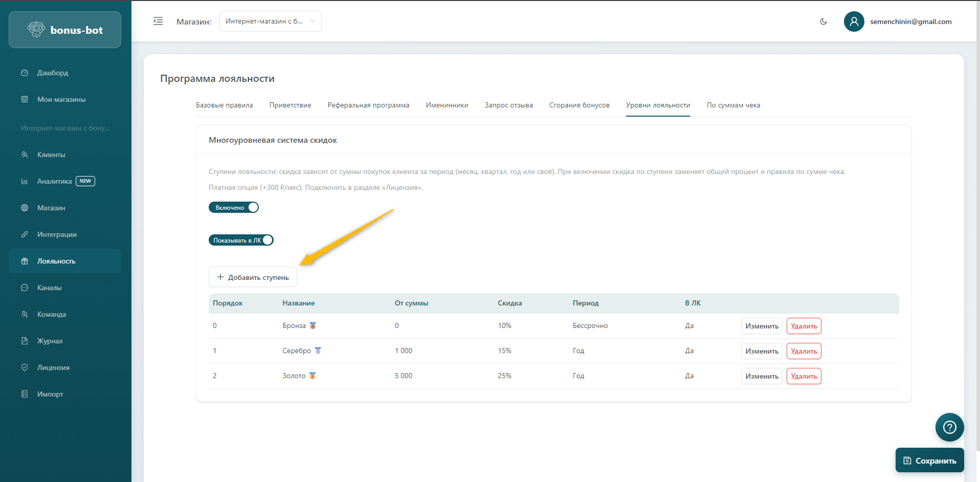Toggle the Показывать в ЛК switch
Screen dimensions: 980x482
click(241, 240)
